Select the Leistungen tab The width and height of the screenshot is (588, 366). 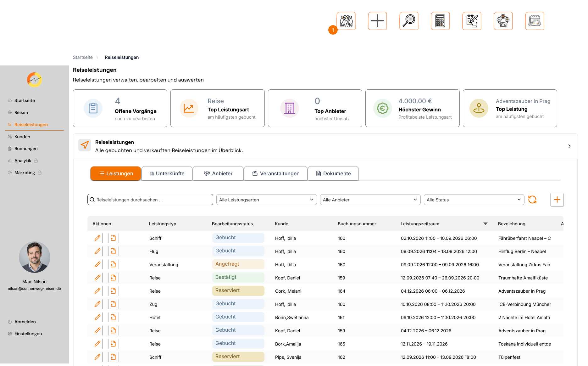pyautogui.click(x=116, y=173)
